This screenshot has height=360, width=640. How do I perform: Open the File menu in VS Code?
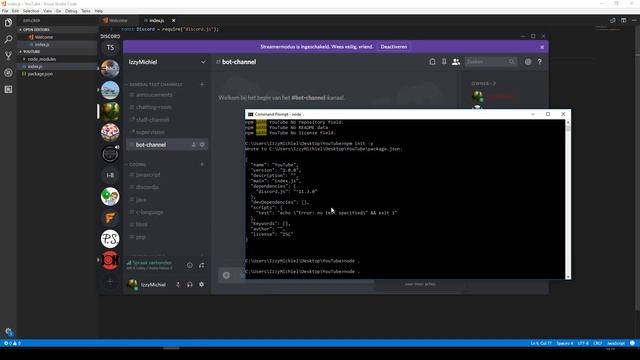[5, 11]
